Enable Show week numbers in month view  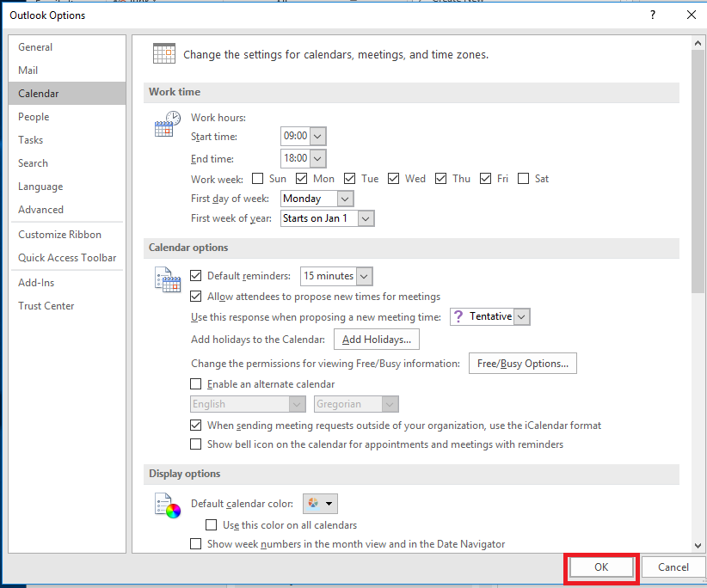click(196, 544)
